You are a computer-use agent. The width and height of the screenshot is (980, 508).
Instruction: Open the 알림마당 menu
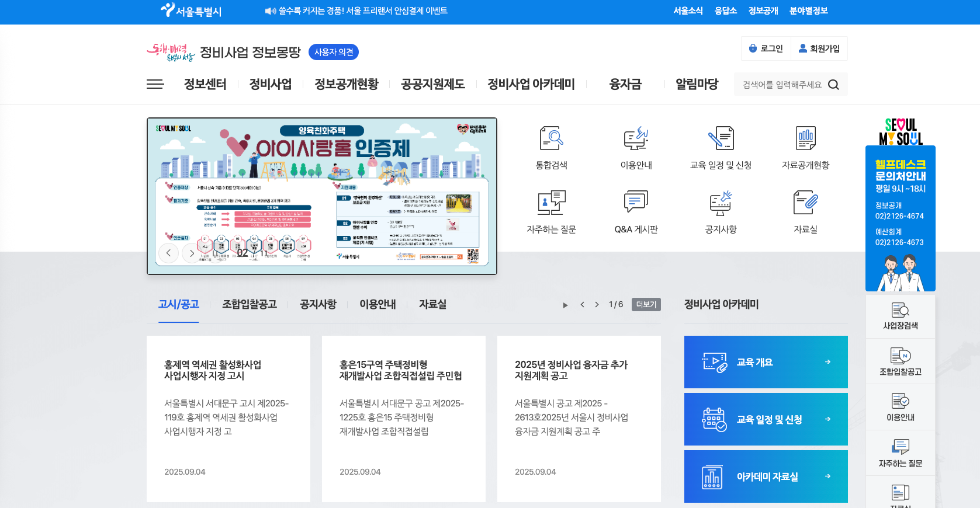(697, 84)
